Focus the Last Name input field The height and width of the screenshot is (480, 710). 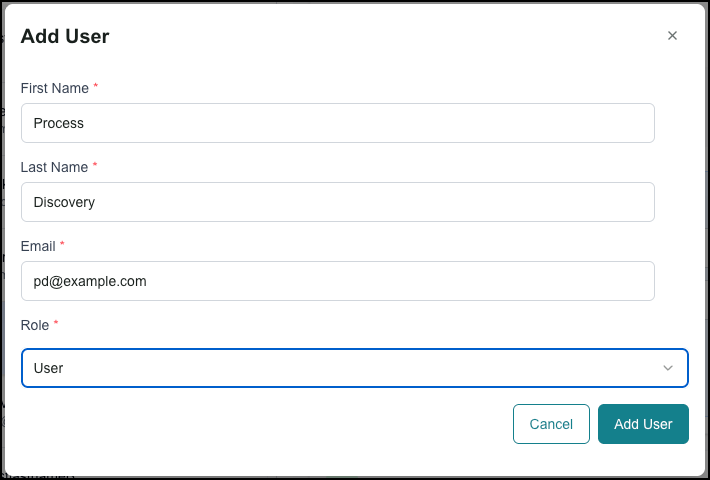click(x=338, y=202)
